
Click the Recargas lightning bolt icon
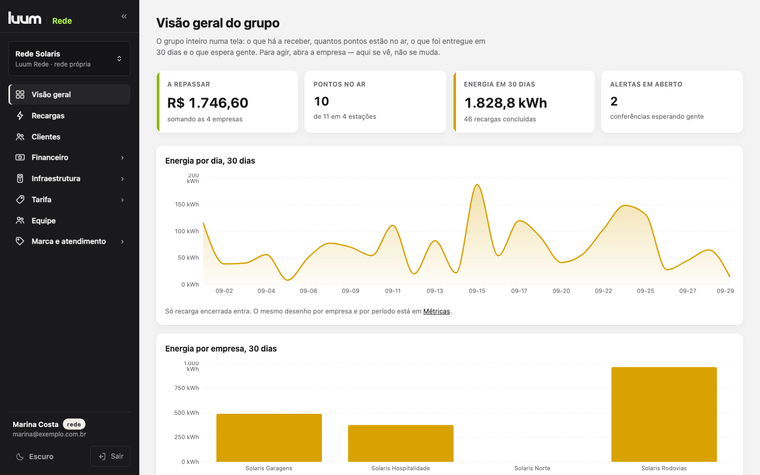click(20, 115)
